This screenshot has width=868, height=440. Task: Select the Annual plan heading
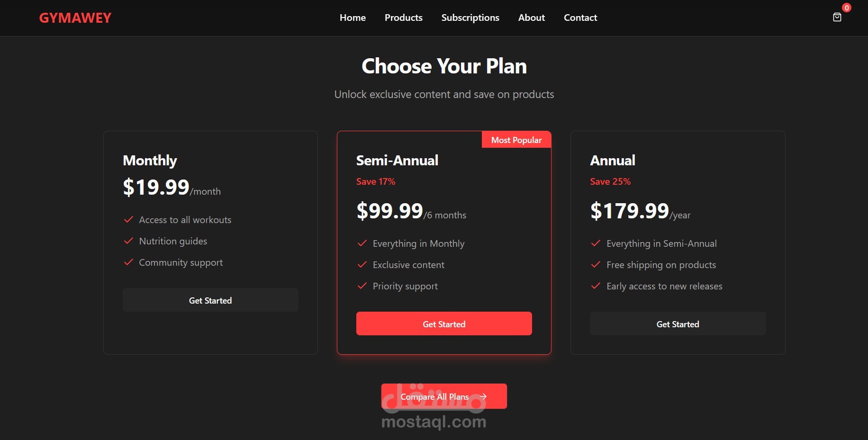coord(612,161)
